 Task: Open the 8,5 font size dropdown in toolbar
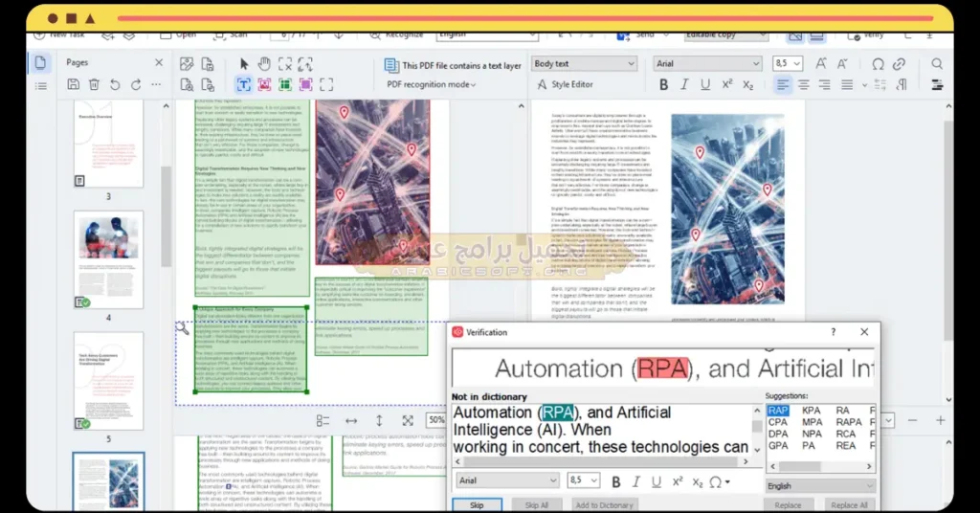(x=788, y=64)
